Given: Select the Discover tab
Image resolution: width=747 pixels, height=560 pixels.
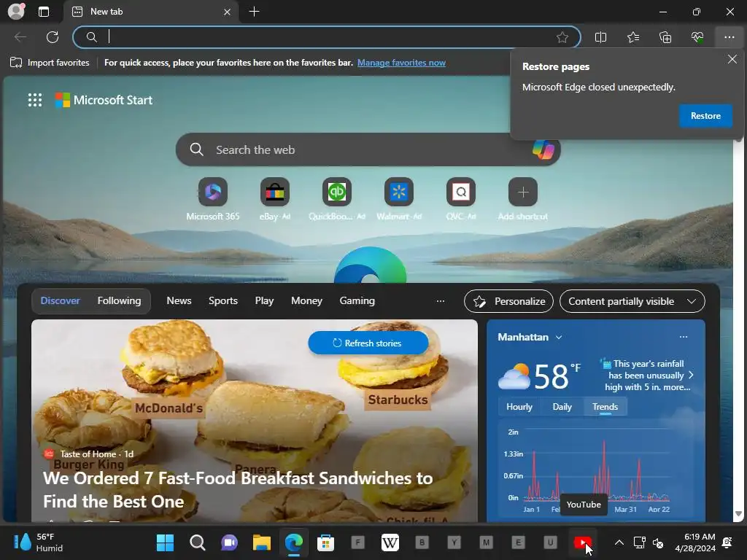Looking at the screenshot, I should pos(60,300).
